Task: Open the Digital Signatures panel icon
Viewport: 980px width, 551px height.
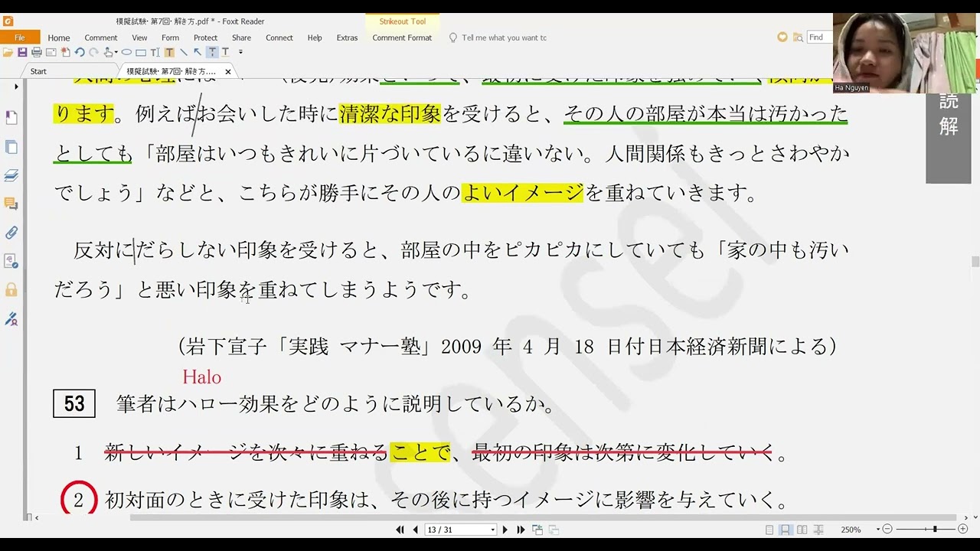Action: pyautogui.click(x=11, y=261)
